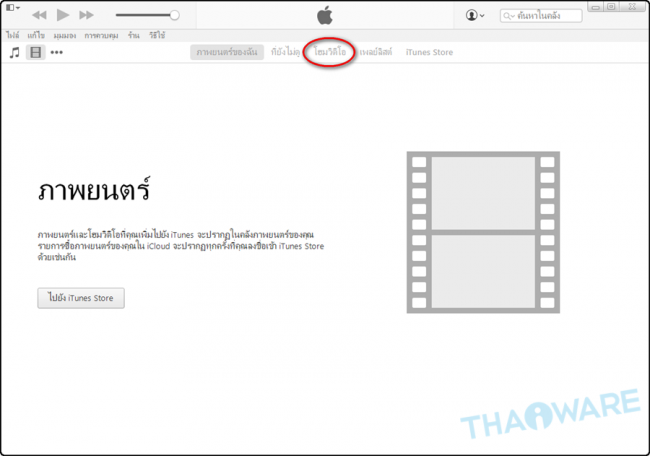Adjust the volume slider knob
The image size is (650, 456).
tap(175, 15)
